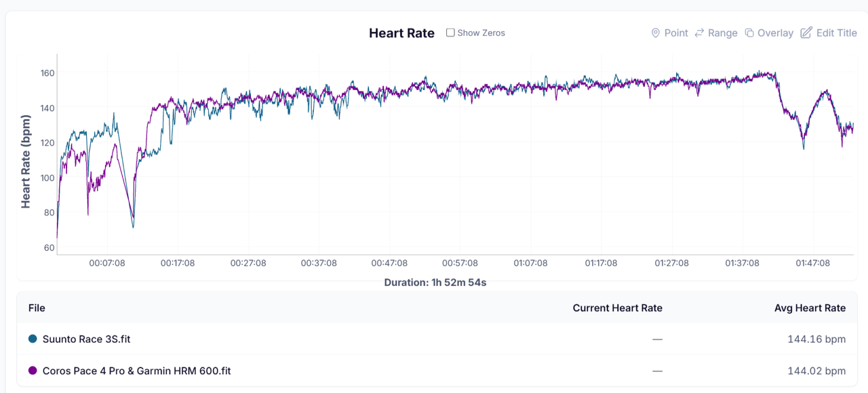
Task: Click the Point pin icon
Action: (x=655, y=33)
